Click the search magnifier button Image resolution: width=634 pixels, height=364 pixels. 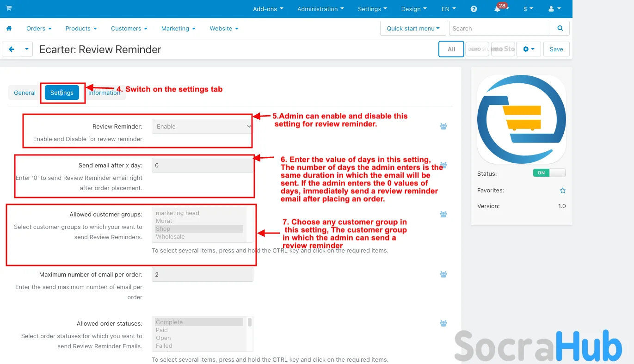click(560, 28)
